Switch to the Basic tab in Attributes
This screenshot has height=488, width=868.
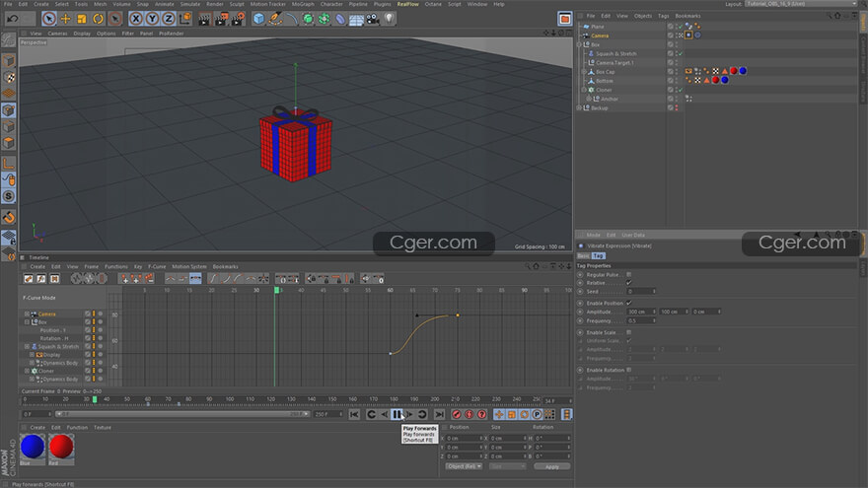coord(584,255)
